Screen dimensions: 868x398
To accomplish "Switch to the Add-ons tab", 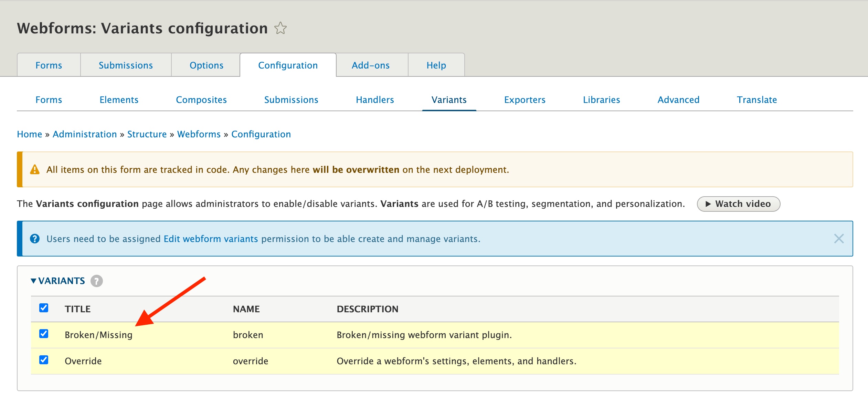I will click(371, 65).
